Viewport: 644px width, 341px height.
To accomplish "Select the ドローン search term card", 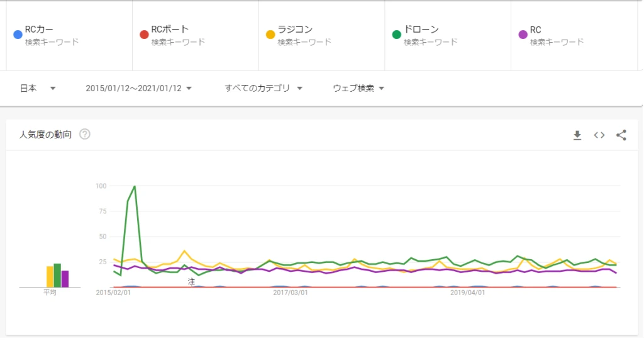I will click(x=448, y=35).
